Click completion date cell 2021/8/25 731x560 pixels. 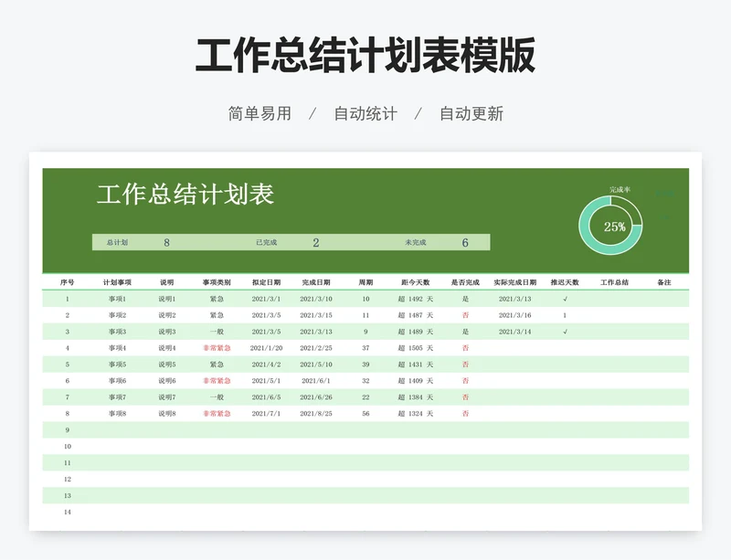coord(316,414)
